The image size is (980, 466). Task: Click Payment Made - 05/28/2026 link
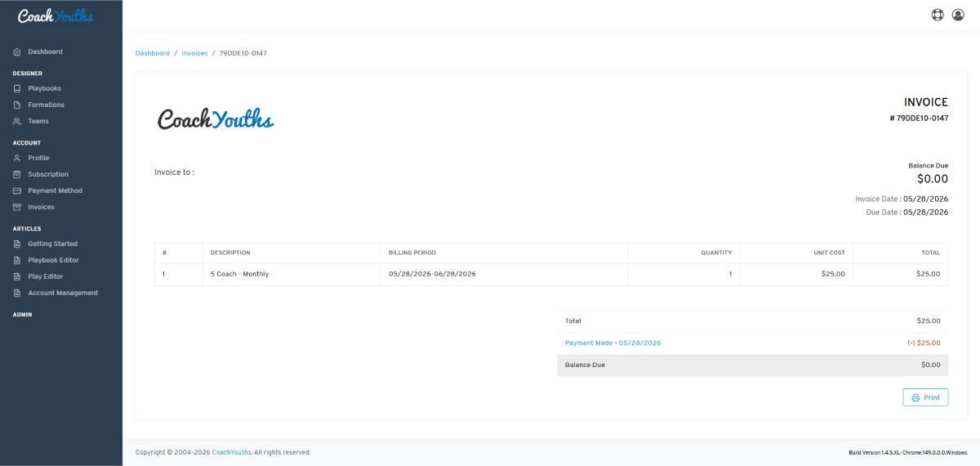click(x=612, y=343)
